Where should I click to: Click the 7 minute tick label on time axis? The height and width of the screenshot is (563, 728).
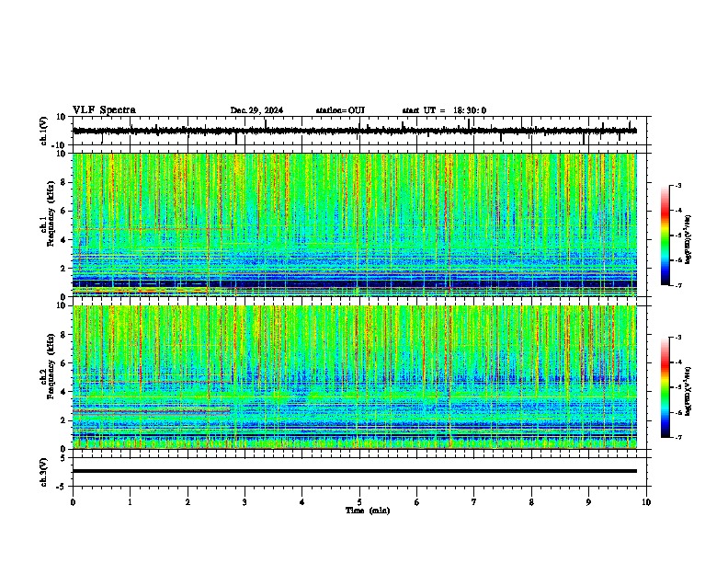click(x=474, y=502)
